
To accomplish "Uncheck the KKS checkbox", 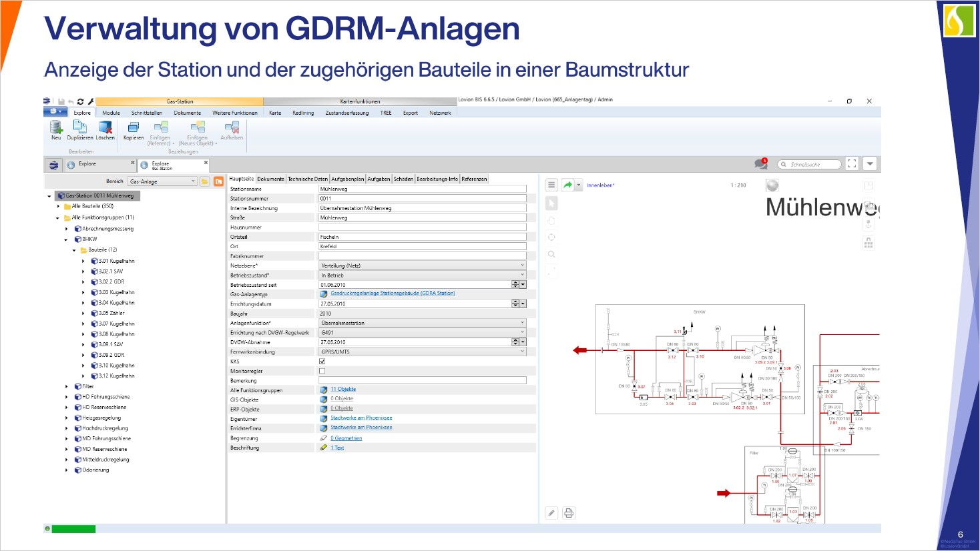I will click(322, 362).
